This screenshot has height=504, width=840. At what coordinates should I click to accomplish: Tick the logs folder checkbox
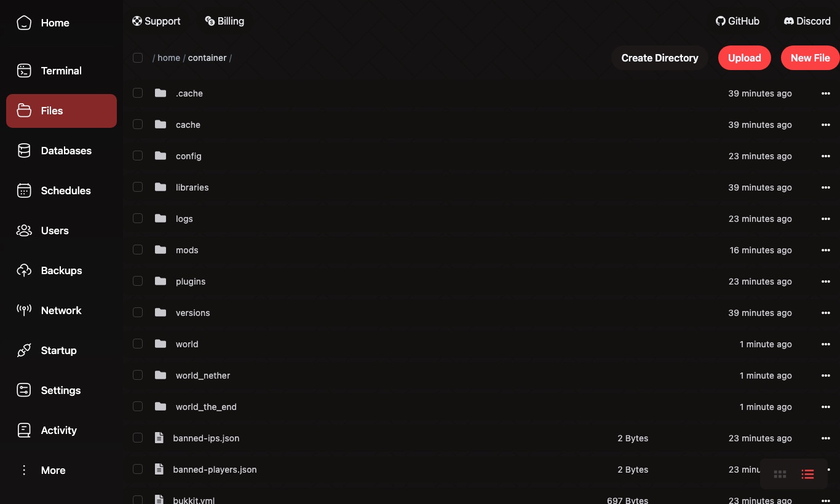tap(138, 218)
